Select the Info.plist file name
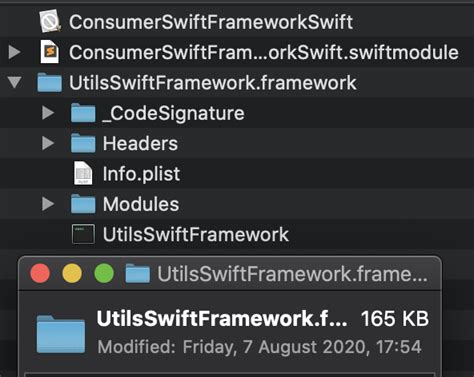The height and width of the screenshot is (377, 474). tap(141, 174)
